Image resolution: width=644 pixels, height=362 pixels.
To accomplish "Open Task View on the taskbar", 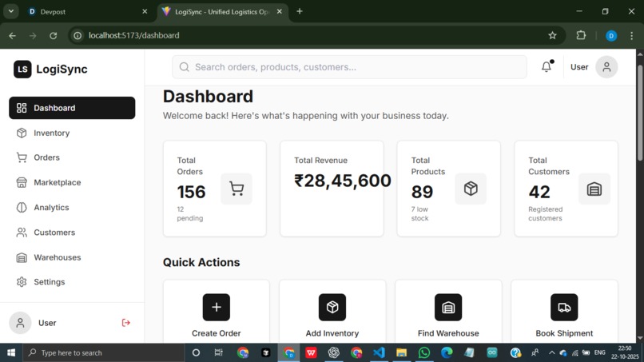I will (218, 352).
